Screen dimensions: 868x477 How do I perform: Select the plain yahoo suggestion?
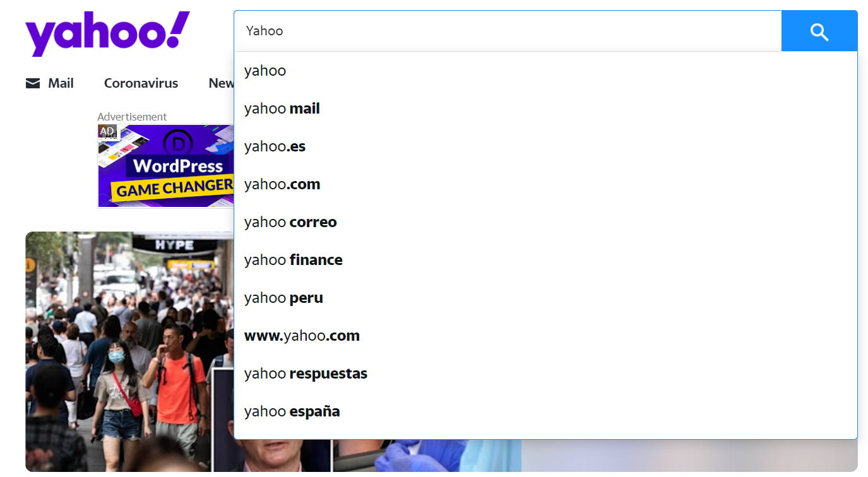[x=265, y=70]
